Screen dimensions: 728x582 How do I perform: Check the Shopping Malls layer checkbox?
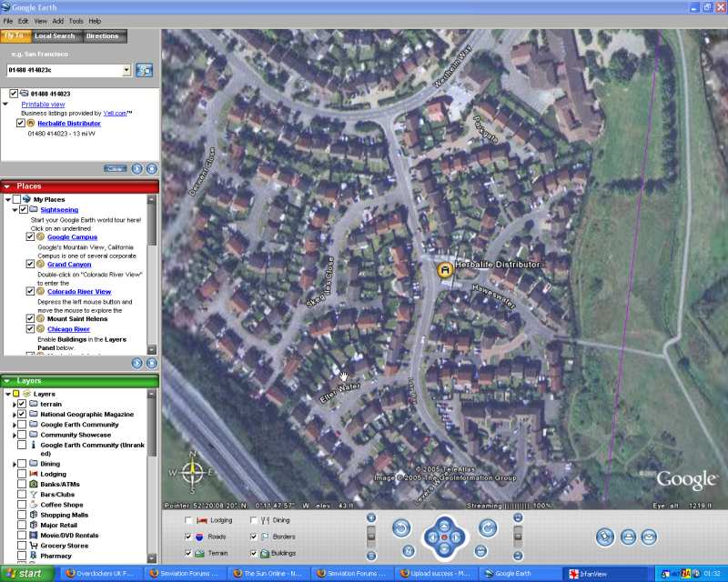point(22,515)
